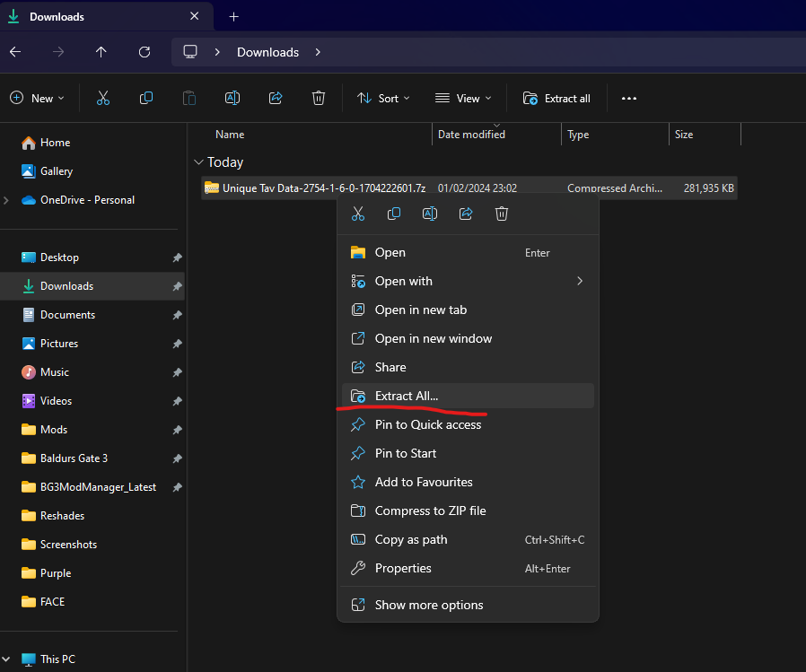Delete the file using the context menu trash icon
806x672 pixels.
[x=502, y=214]
